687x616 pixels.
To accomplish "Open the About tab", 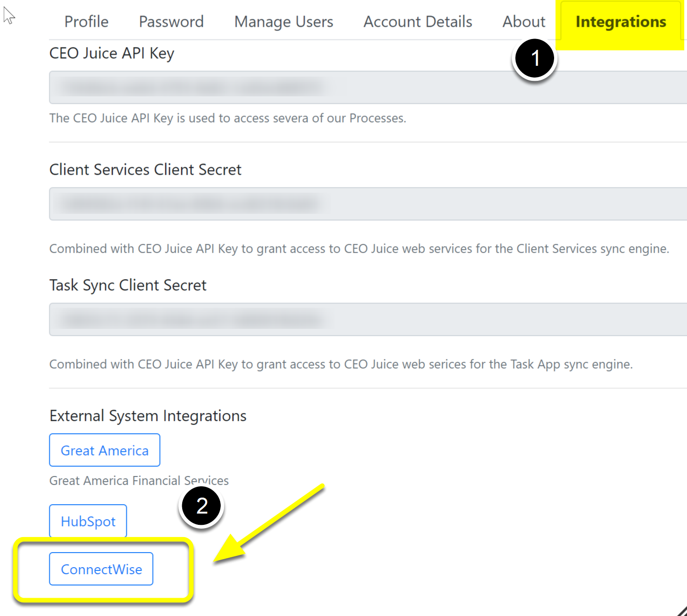I will point(524,22).
